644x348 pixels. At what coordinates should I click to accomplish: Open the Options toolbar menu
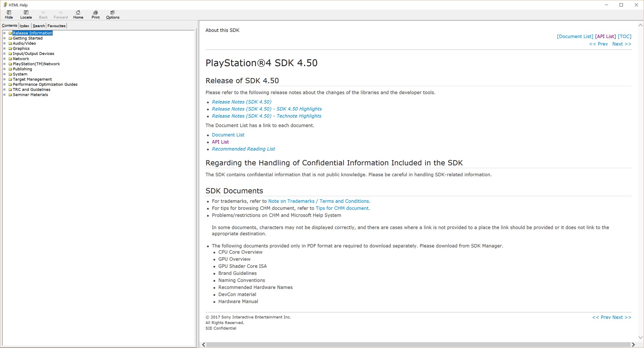coord(113,14)
